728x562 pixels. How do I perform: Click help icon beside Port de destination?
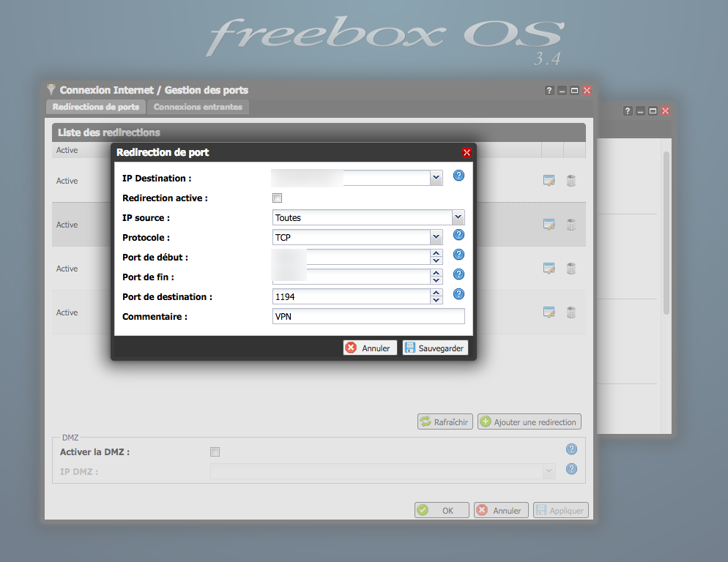pos(459,294)
